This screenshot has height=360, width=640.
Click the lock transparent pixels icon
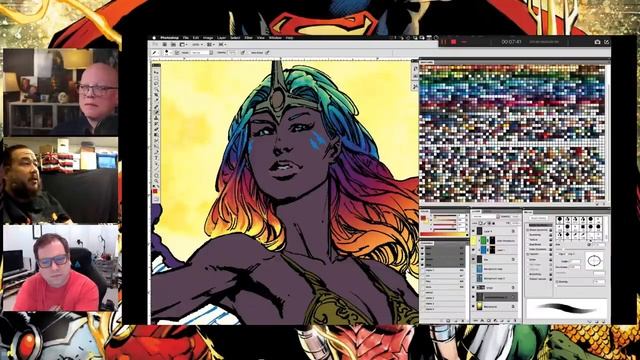(x=481, y=223)
